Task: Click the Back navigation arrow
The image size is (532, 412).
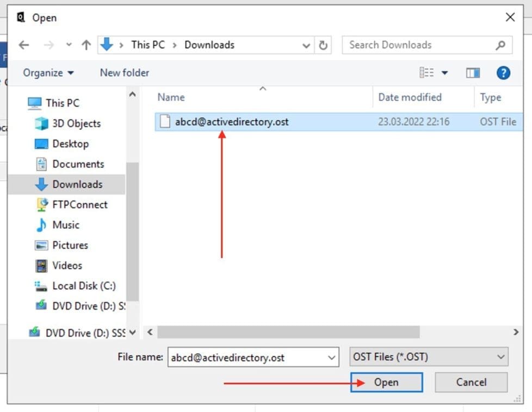Action: pyautogui.click(x=24, y=45)
